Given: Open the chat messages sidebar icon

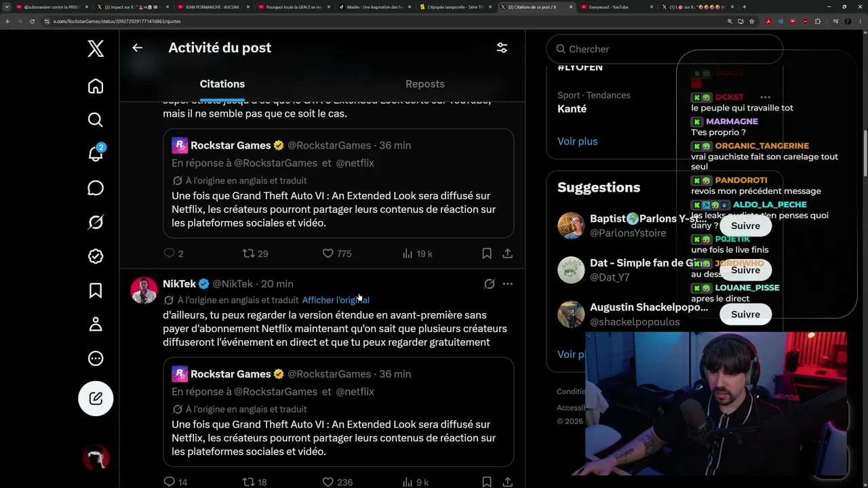Looking at the screenshot, I should tap(96, 188).
